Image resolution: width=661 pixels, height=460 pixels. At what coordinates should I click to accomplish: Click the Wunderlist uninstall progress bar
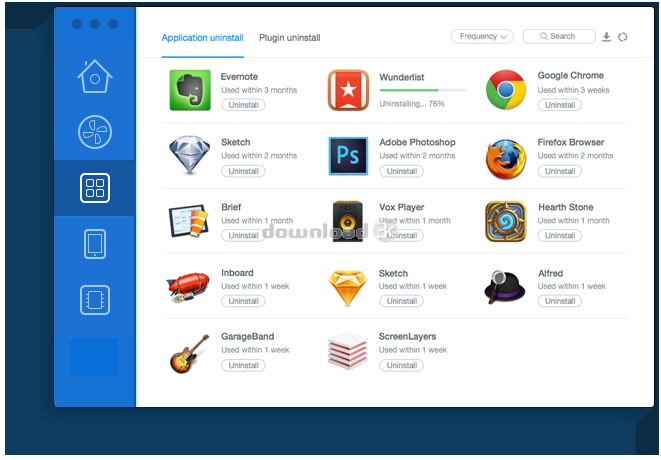(423, 90)
